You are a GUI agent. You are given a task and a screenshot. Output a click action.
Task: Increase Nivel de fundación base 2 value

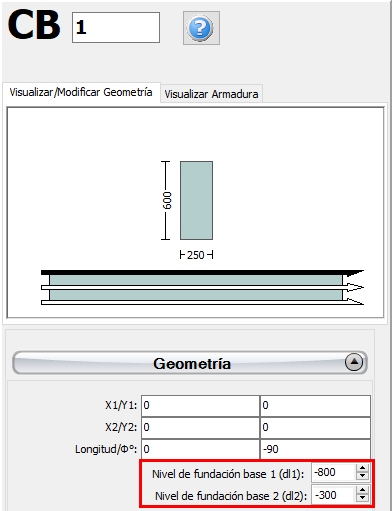pyautogui.click(x=362, y=491)
